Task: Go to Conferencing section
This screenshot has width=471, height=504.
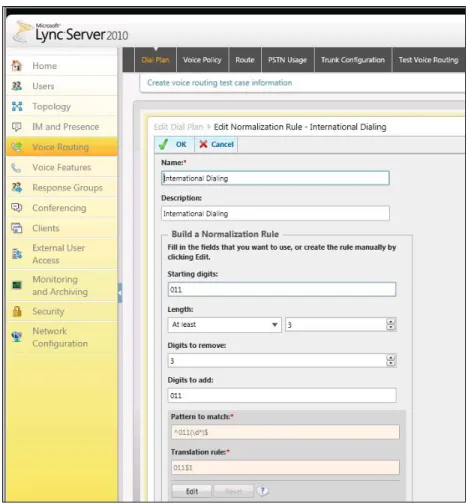Action: point(59,208)
